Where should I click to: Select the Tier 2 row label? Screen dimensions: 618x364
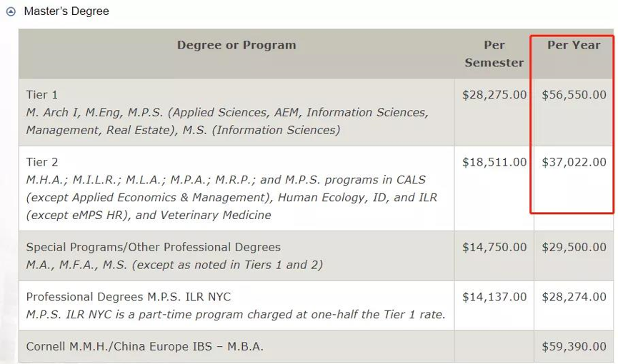coord(41,162)
